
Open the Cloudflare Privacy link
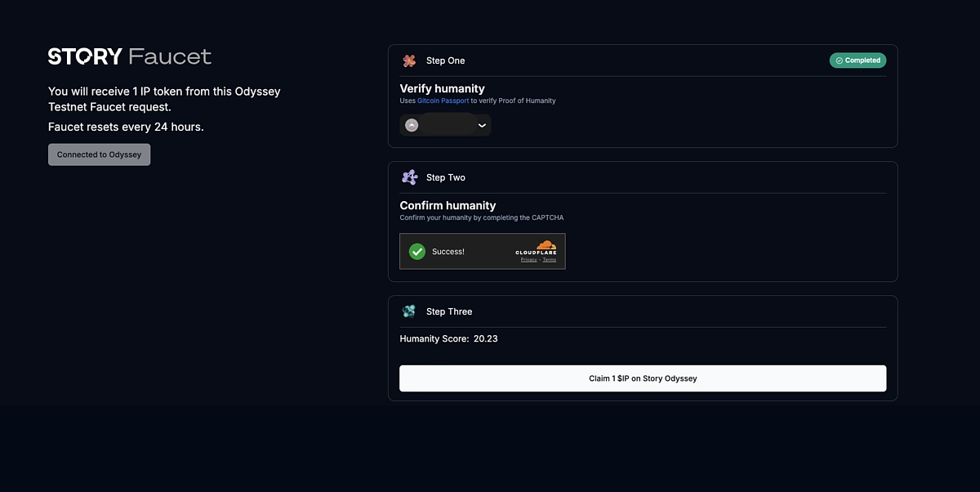tap(528, 260)
